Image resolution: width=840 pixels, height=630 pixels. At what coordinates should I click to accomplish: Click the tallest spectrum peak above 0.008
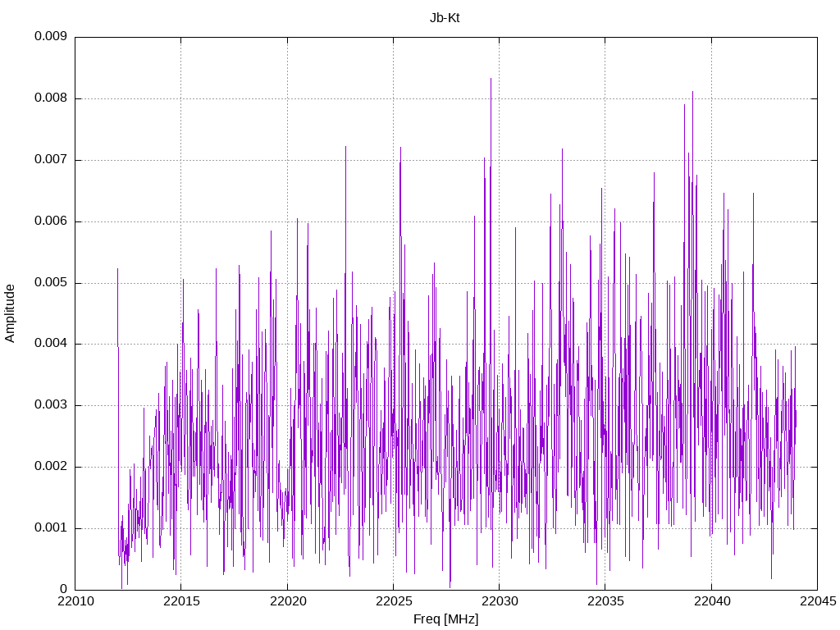(491, 80)
